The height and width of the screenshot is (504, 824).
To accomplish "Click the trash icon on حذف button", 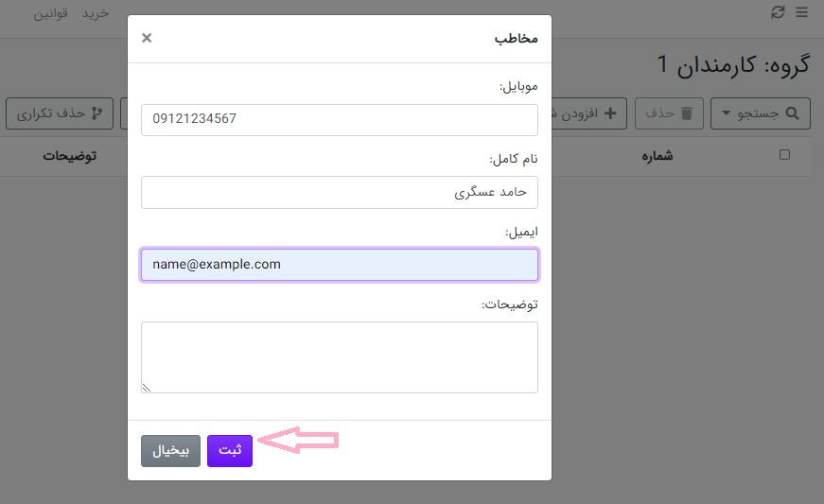I will click(x=687, y=113).
